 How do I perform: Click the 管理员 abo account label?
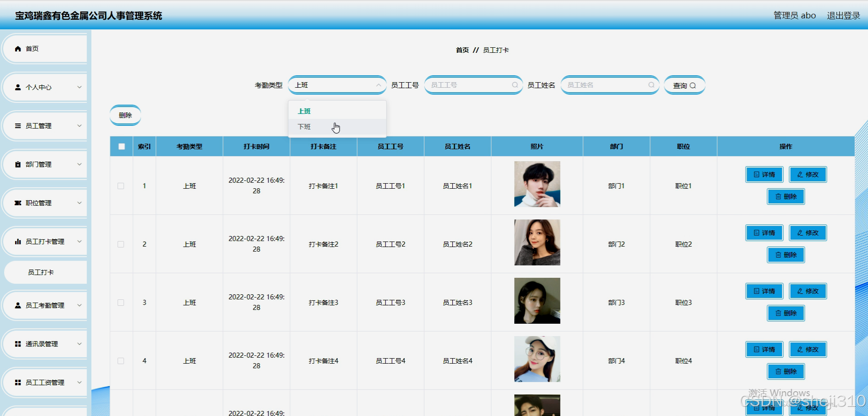pos(795,16)
